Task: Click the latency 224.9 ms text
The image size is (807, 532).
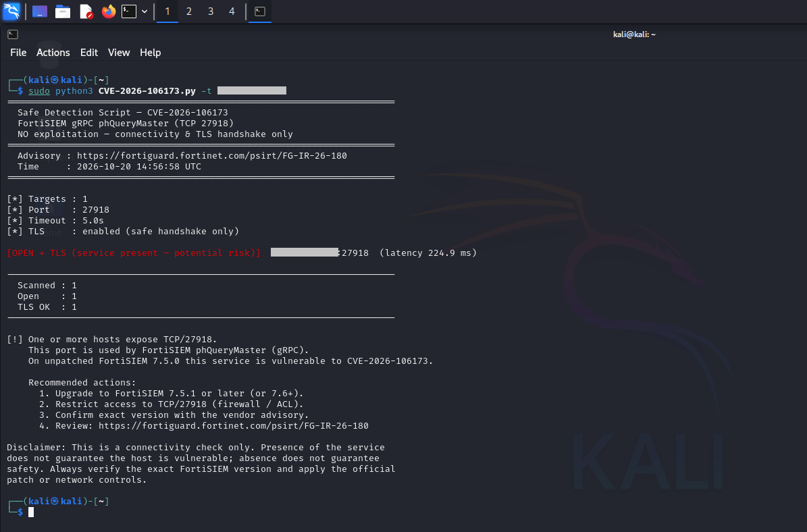Action: (428, 253)
